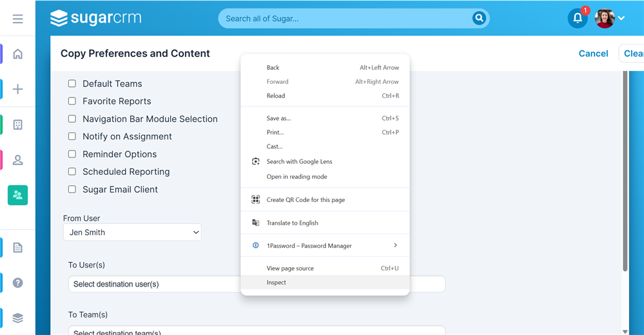Check the Favorite Reports option
The width and height of the screenshot is (644, 335).
(x=72, y=101)
